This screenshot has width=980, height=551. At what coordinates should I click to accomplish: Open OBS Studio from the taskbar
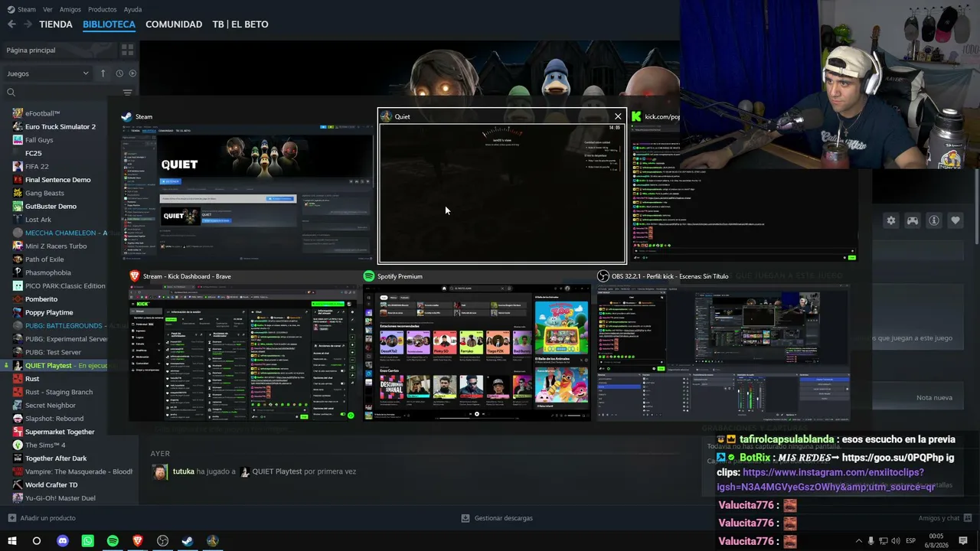tap(162, 541)
